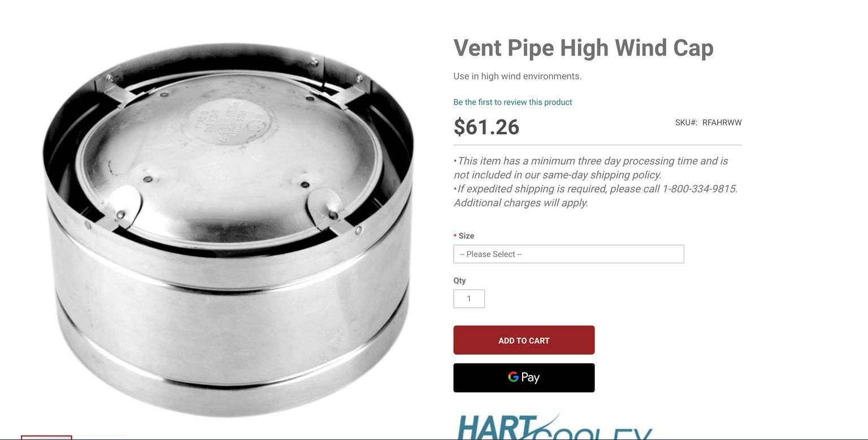Image resolution: width=868 pixels, height=440 pixels.
Task: Select the second gallery thumbnail
Action: coord(99,437)
